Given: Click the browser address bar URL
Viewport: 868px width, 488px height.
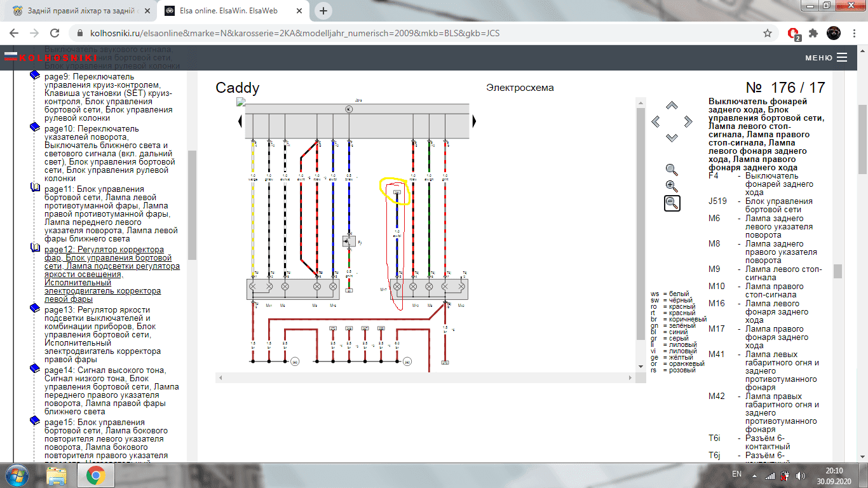Looking at the screenshot, I should click(x=294, y=33).
